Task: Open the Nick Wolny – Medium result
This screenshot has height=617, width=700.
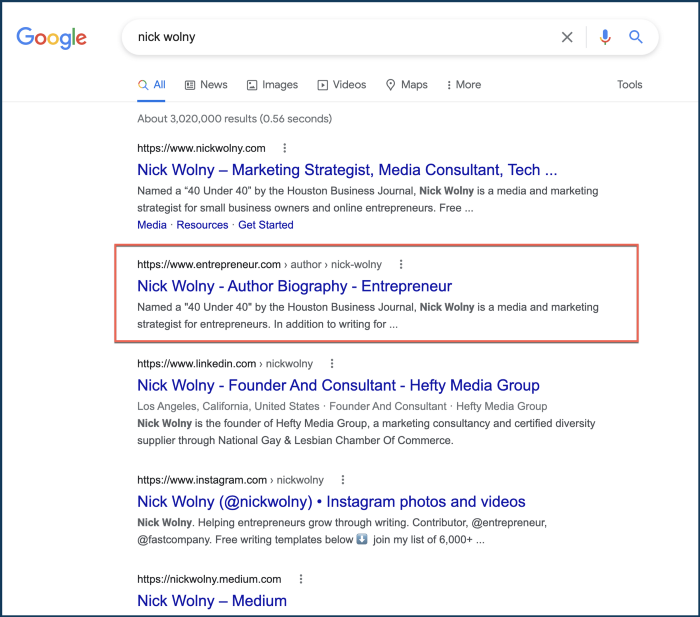Action: point(212,601)
